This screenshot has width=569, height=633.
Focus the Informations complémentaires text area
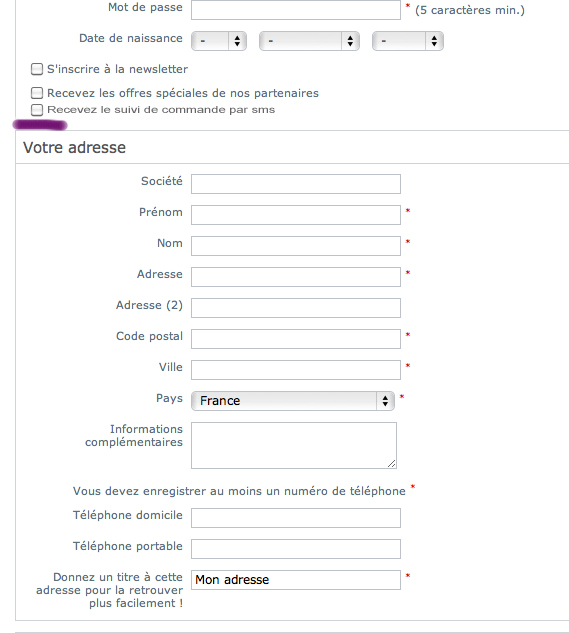pos(294,446)
